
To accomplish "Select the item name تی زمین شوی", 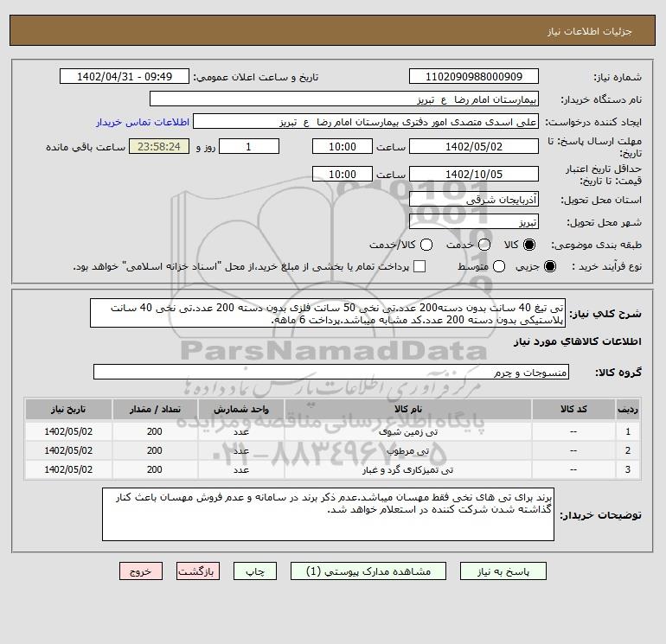I will pos(407,431).
